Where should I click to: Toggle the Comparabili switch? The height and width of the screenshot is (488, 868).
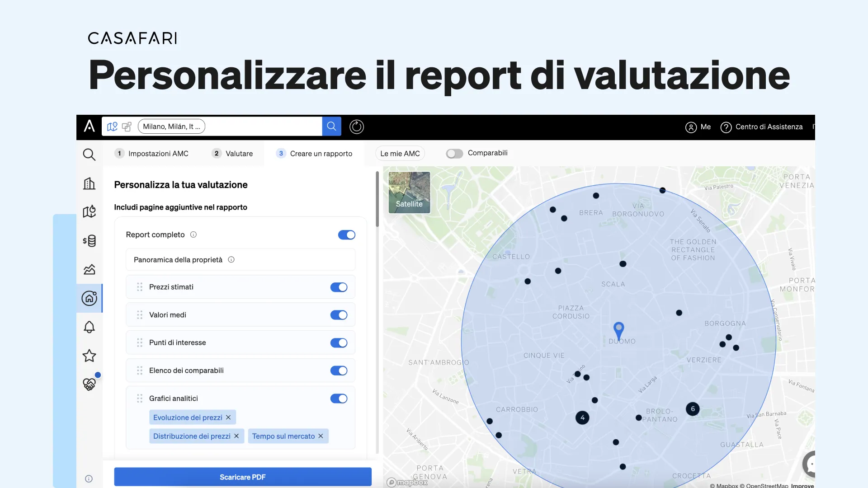(454, 154)
